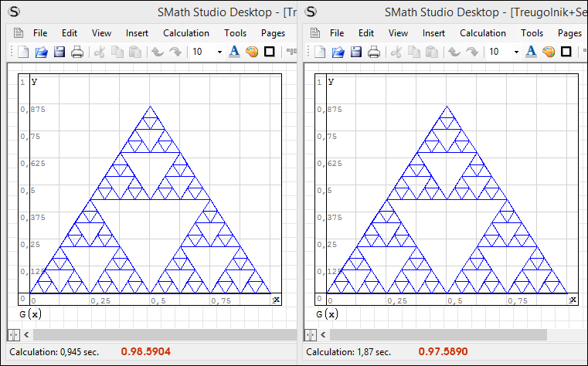Click version 0.98.5904 link in left status bar
The height and width of the screenshot is (366, 588).
145,352
